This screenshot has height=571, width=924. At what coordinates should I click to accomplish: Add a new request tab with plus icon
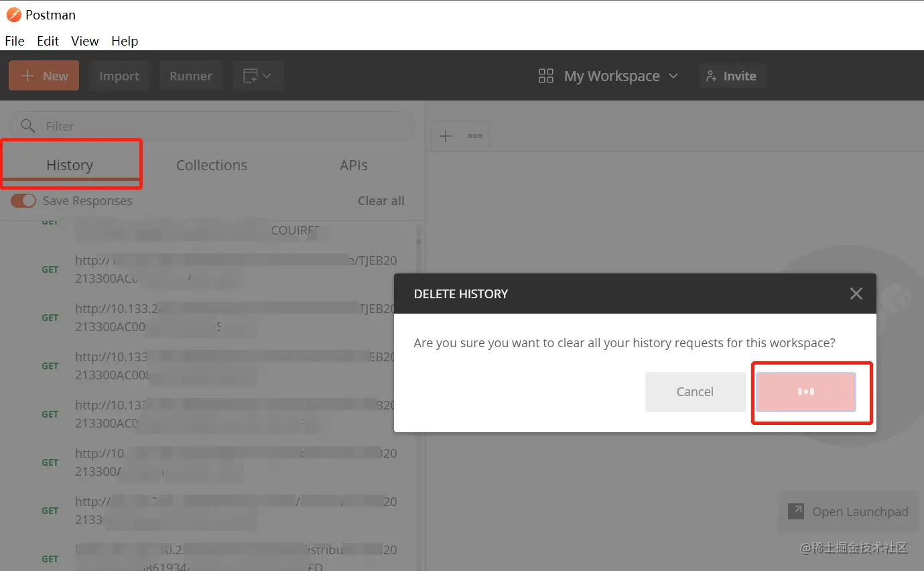[x=446, y=136]
